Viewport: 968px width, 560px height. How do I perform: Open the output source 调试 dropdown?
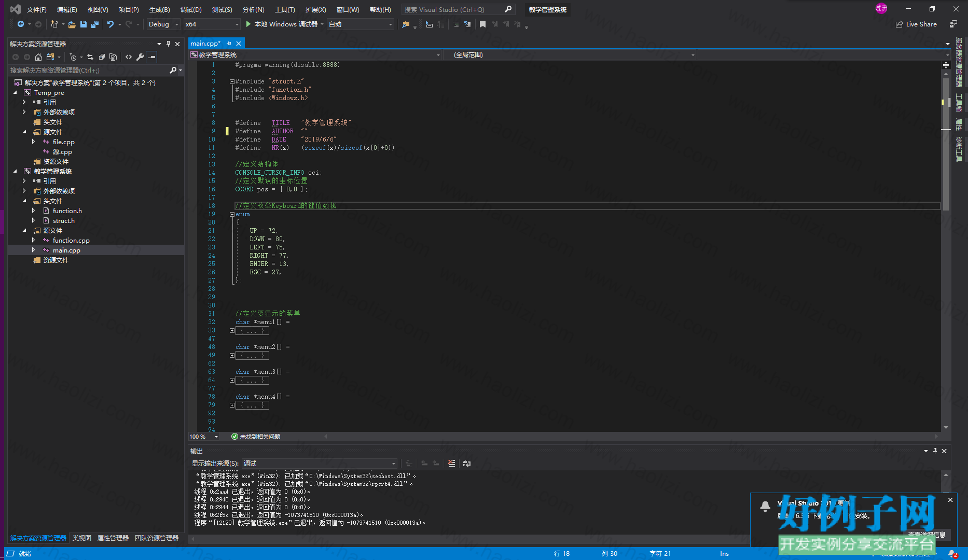point(320,464)
